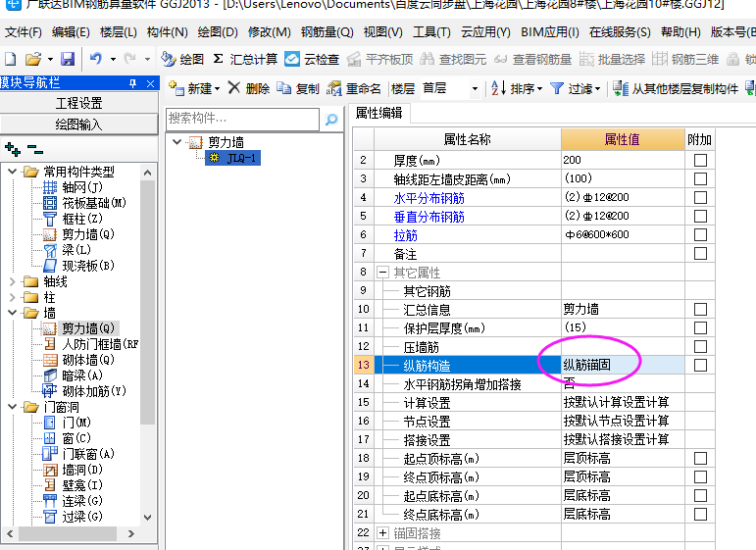Screen dimensions: 756x550
Task: Click the 复制 copy button
Action: coord(298,88)
